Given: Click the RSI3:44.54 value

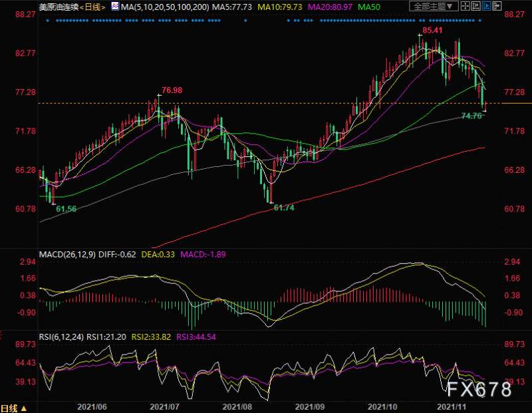Looking at the screenshot, I should pos(196,337).
